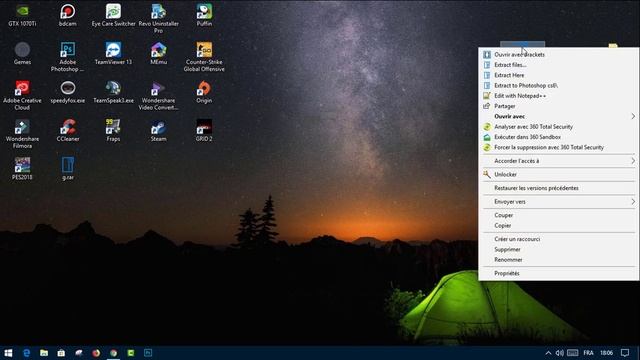Choose Supprimer in the context menu
The height and width of the screenshot is (360, 640).
click(558, 249)
